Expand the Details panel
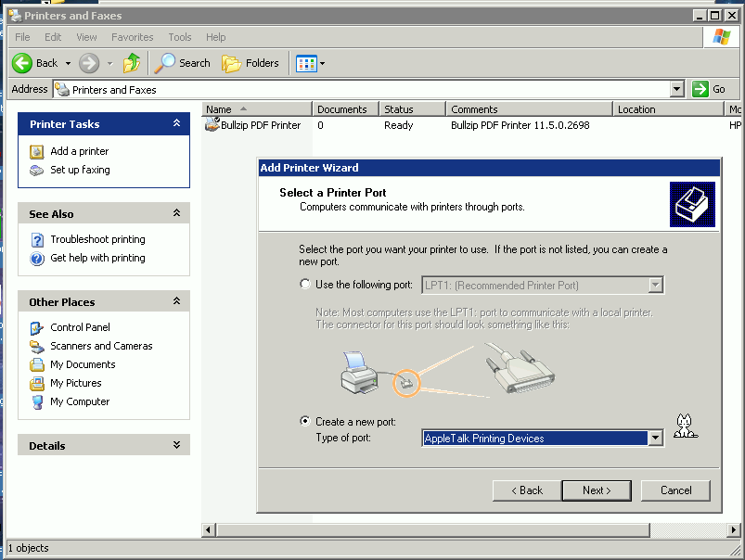The width and height of the screenshot is (745, 560). coord(177,445)
